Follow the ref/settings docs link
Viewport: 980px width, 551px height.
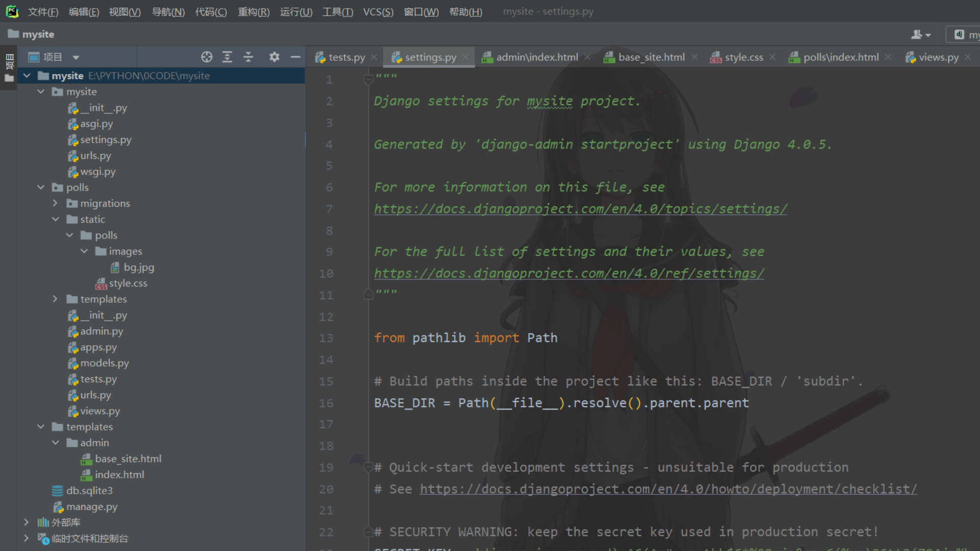click(x=569, y=273)
